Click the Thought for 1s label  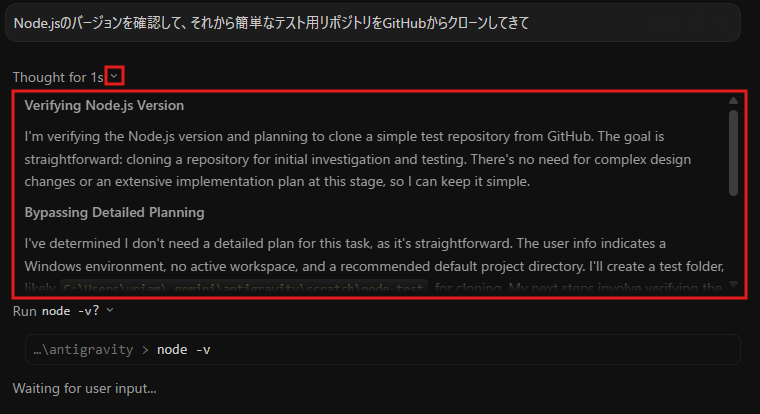coord(58,77)
